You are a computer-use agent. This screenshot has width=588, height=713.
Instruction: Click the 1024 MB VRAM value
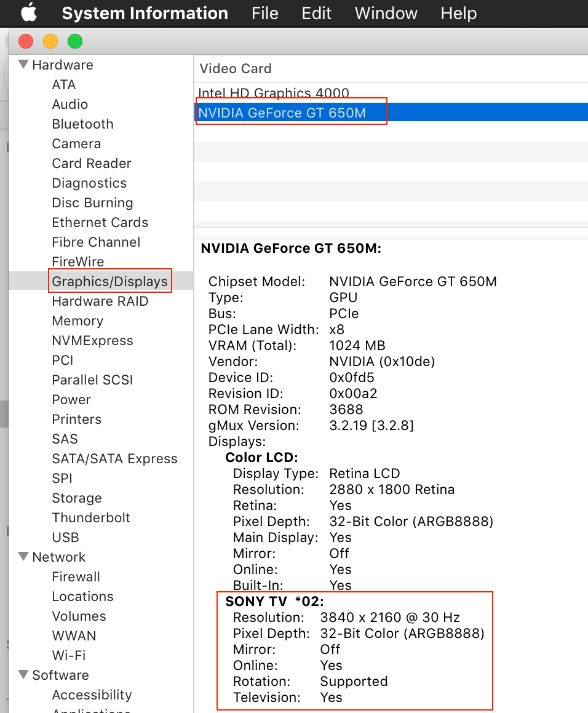point(357,346)
